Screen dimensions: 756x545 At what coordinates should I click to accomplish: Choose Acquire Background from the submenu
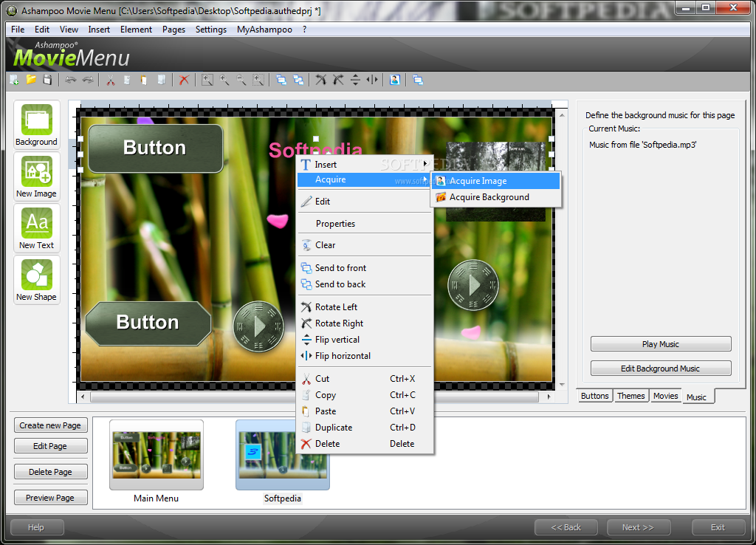(x=496, y=197)
